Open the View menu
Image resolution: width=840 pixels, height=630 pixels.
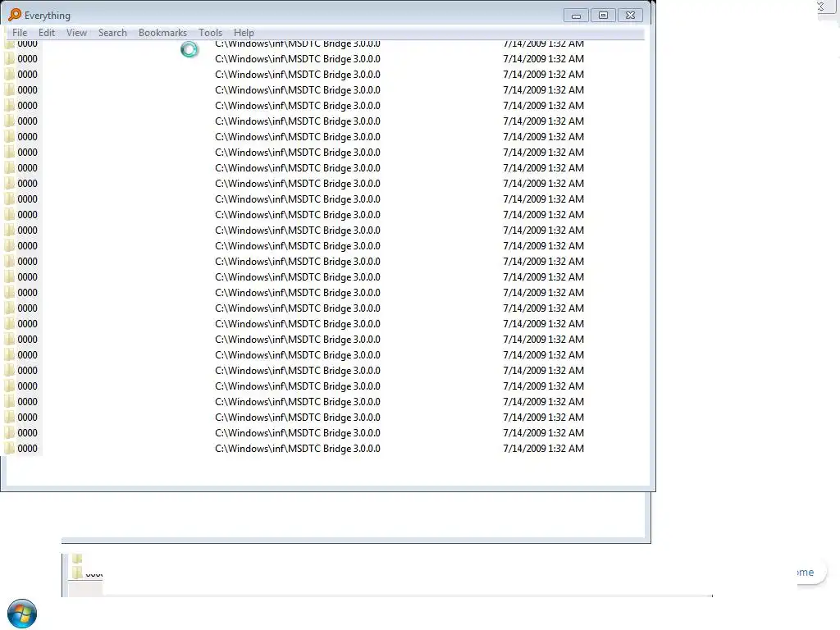click(76, 33)
